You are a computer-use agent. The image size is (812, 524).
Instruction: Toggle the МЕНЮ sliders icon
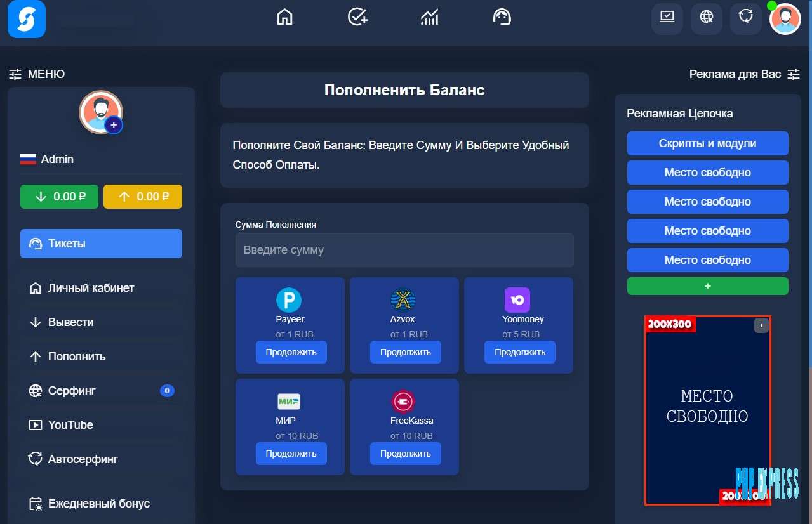point(15,74)
